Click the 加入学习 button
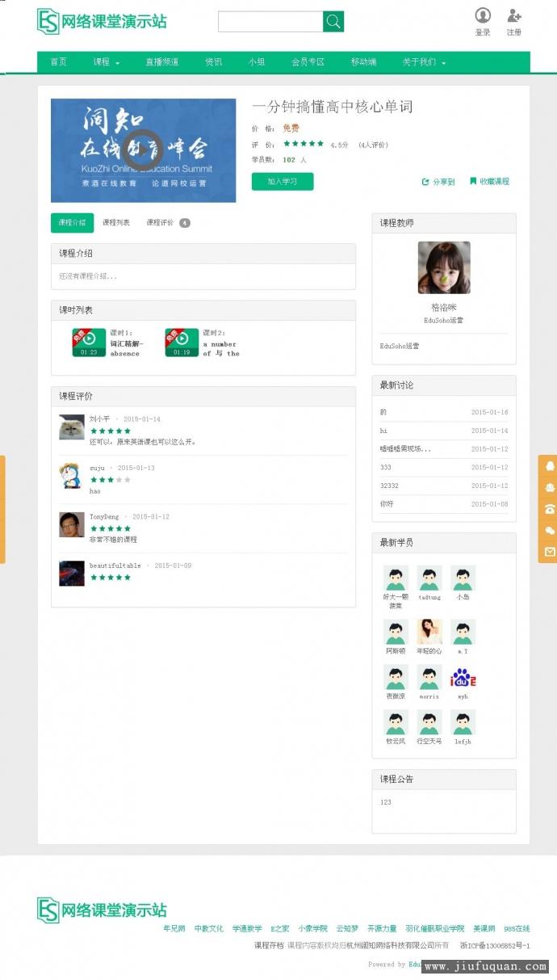 283,182
